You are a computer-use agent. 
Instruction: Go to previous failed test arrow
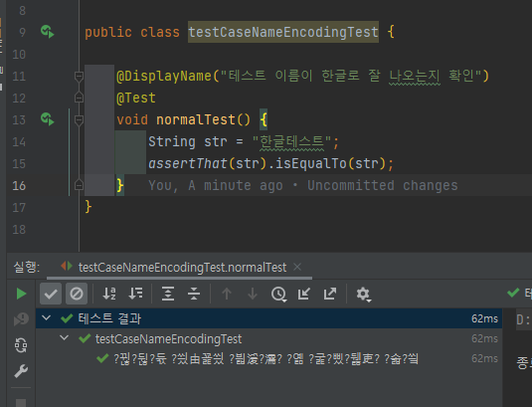(x=227, y=294)
